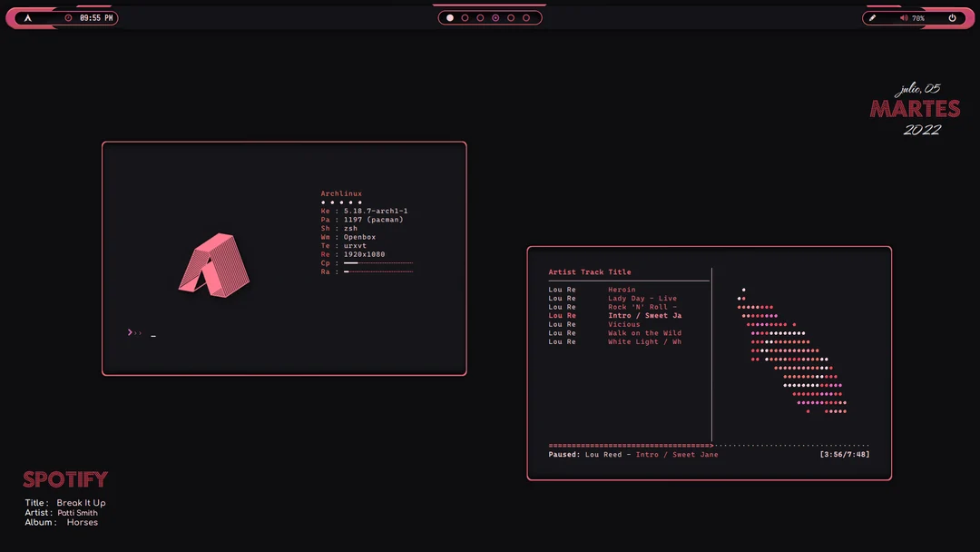Select the ringed workspace indicator dot

495,16
